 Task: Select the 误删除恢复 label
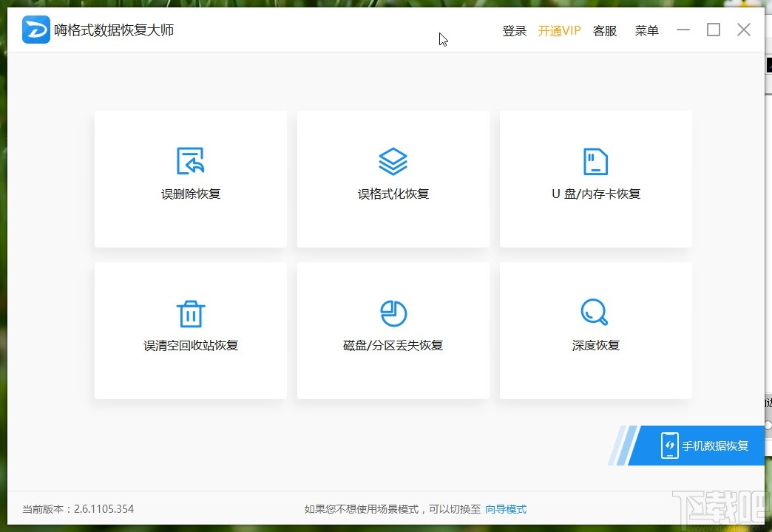coord(191,194)
